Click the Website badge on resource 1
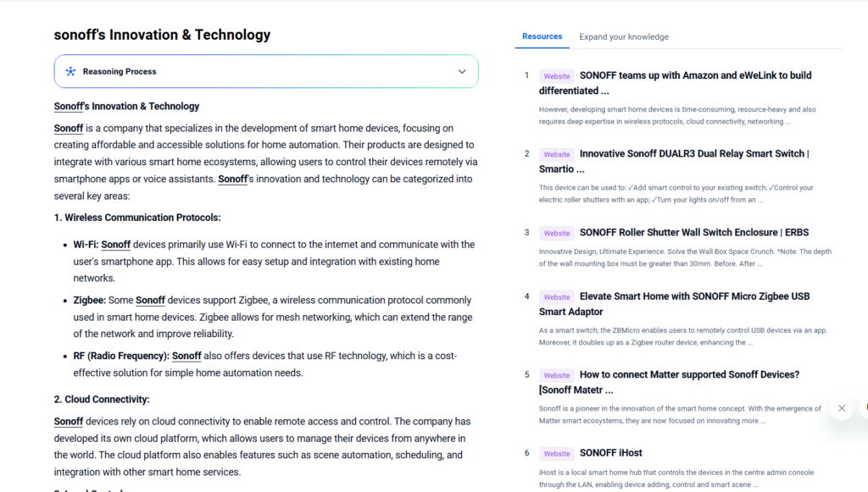Viewport: 868px width, 492px height. tap(557, 76)
